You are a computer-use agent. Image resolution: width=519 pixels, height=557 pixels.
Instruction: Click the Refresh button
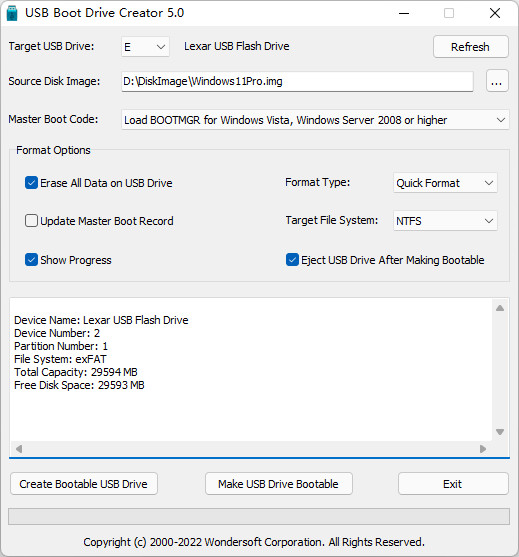pos(471,47)
